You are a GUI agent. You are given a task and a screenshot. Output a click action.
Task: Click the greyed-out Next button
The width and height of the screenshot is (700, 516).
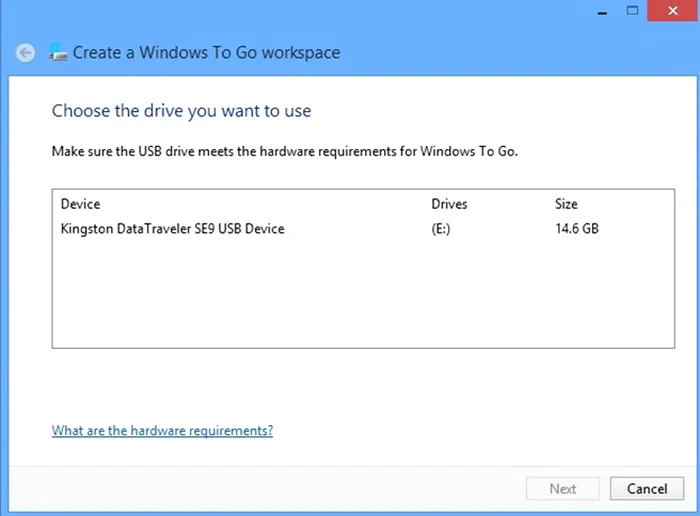(x=562, y=488)
